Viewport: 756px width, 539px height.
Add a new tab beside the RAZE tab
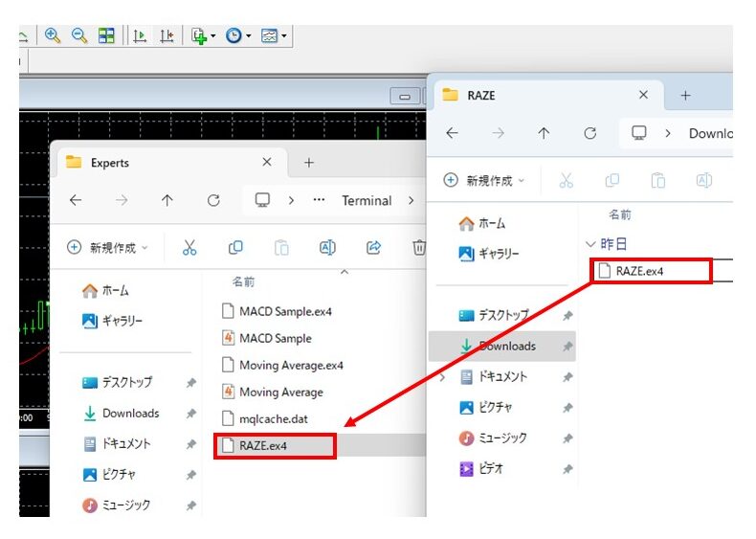pos(685,96)
